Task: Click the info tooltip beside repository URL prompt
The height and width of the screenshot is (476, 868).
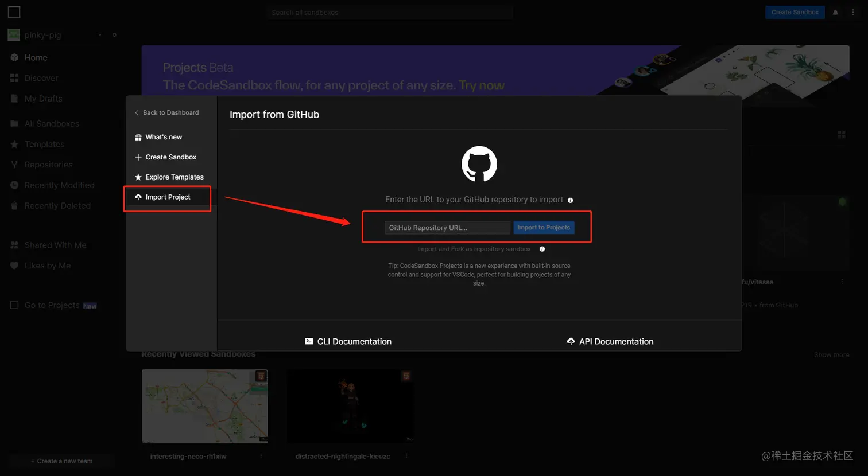Action: (x=569, y=200)
